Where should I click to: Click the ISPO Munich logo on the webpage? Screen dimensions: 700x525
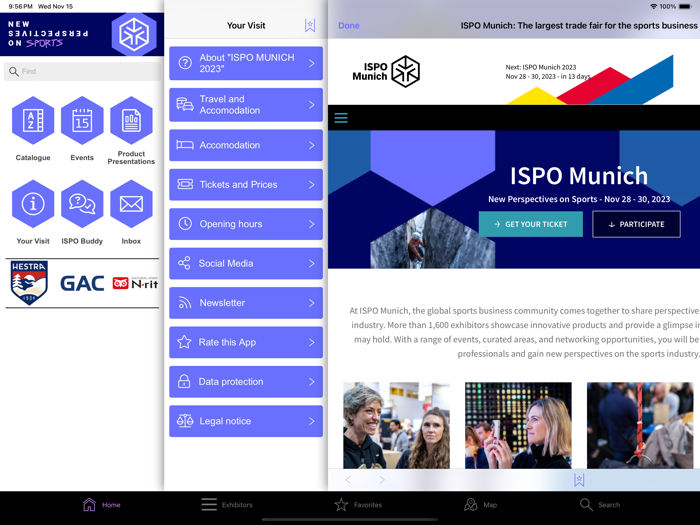point(386,71)
